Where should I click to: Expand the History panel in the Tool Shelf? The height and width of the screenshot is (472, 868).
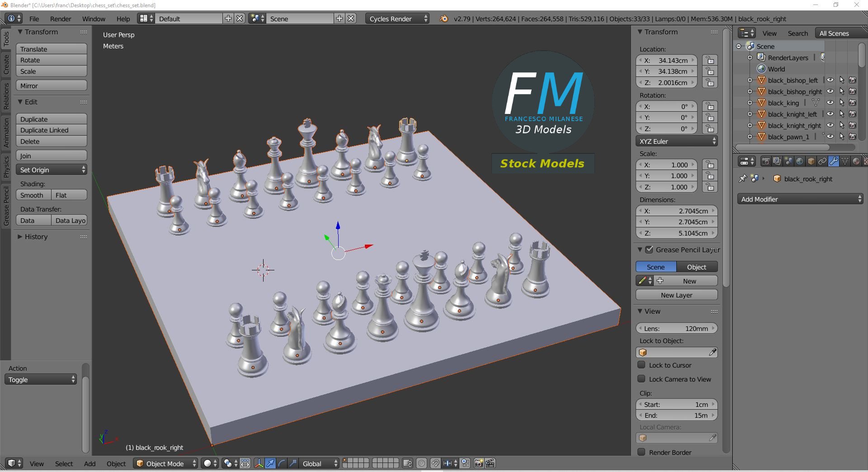(36, 236)
